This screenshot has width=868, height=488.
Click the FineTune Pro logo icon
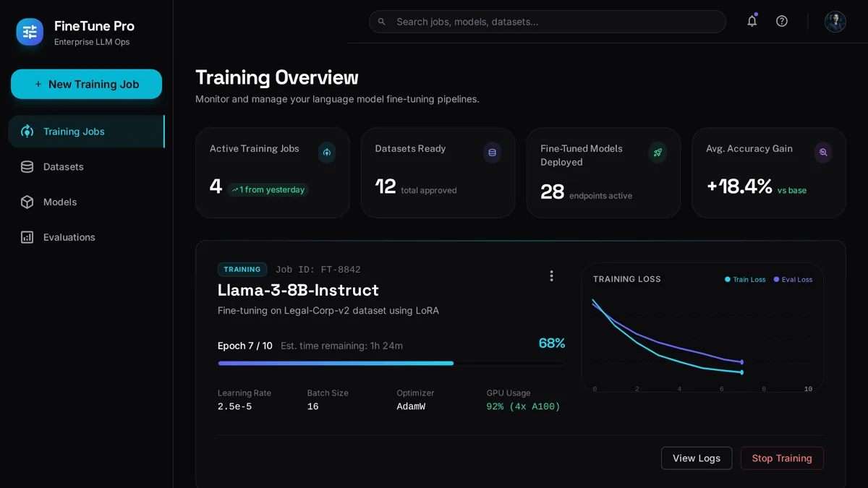(x=30, y=32)
